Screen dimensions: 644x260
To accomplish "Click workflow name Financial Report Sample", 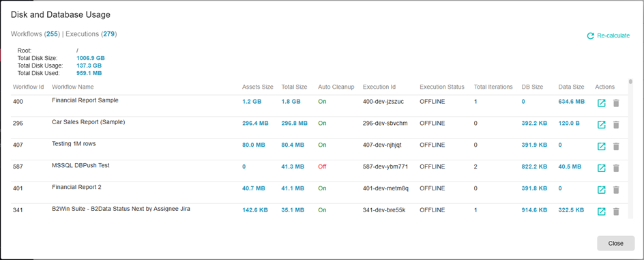I will 85,100.
